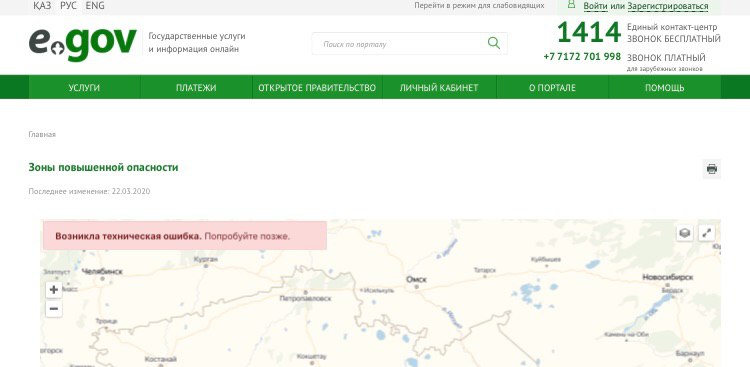Click the +7 7172 701 998 phone number
Screen dimensions: 750x367
(582, 56)
